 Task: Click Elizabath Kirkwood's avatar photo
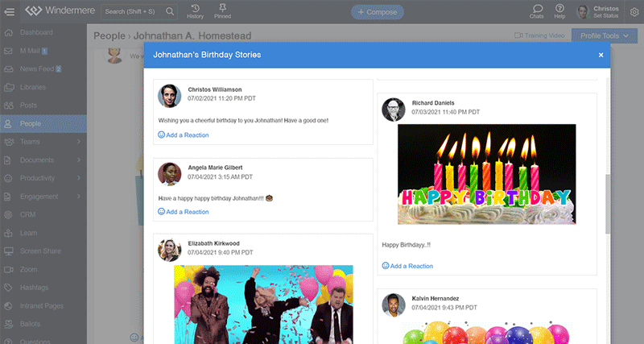click(x=170, y=250)
